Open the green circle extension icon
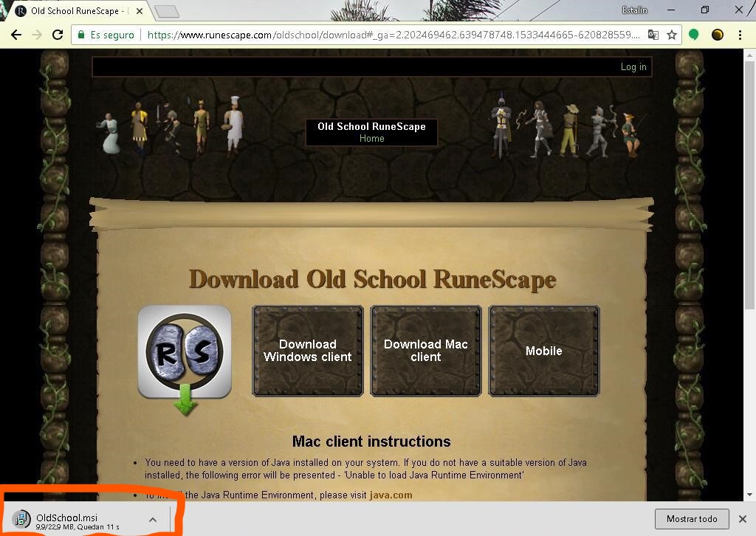The width and height of the screenshot is (756, 536). tap(694, 35)
